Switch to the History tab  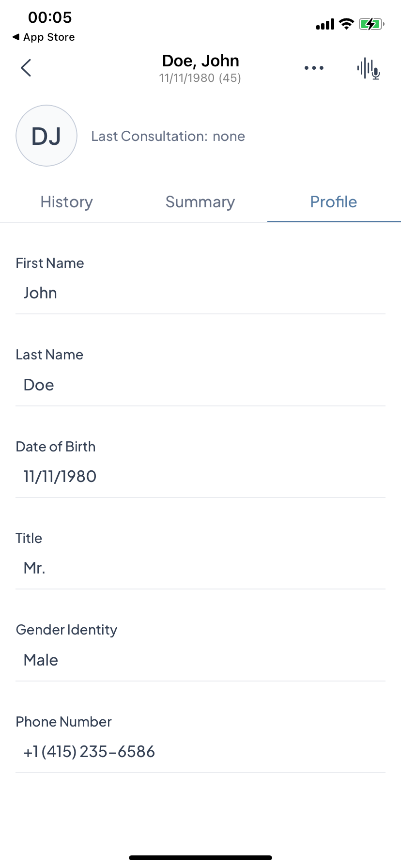pyautogui.click(x=67, y=202)
